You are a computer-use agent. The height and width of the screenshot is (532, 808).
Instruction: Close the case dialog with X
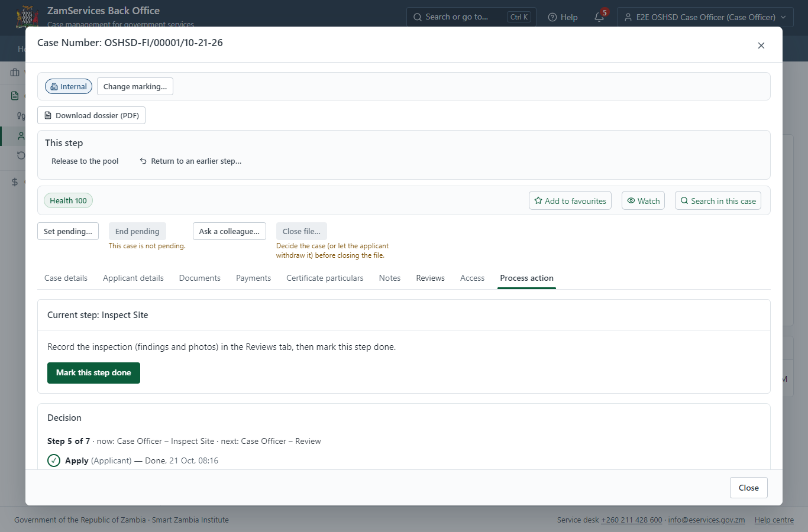(761, 46)
